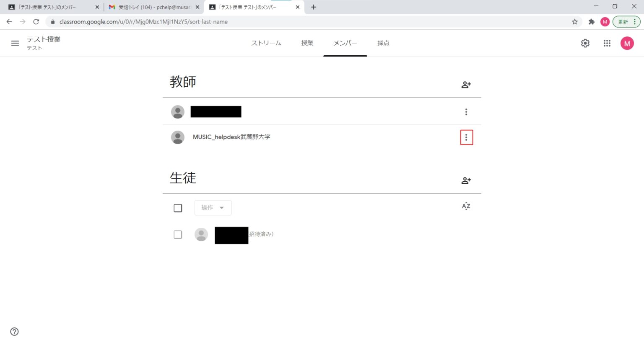This screenshot has height=345, width=644.
Task: Open the 採点 grading tab
Action: pyautogui.click(x=383, y=43)
